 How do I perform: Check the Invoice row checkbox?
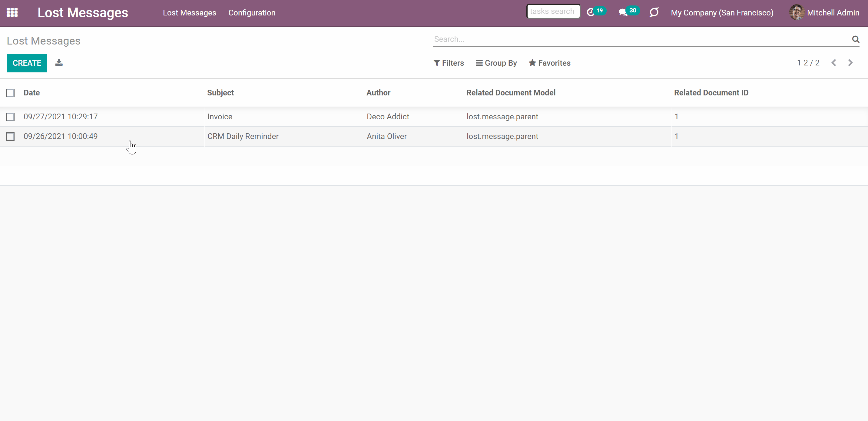pos(10,117)
